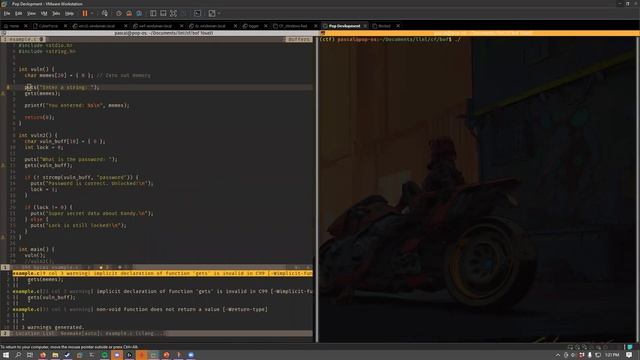The height and width of the screenshot is (360, 640).
Task: Close the Home tab
Action: click(x=26, y=26)
